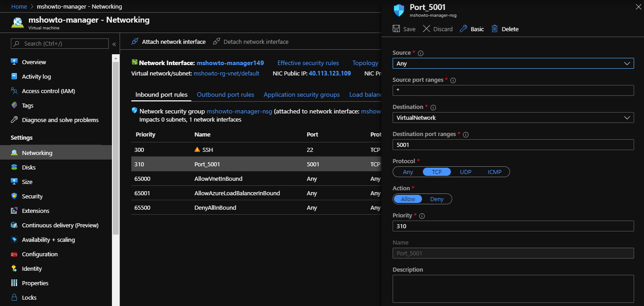Click the Continuous delivery icon

[14, 225]
